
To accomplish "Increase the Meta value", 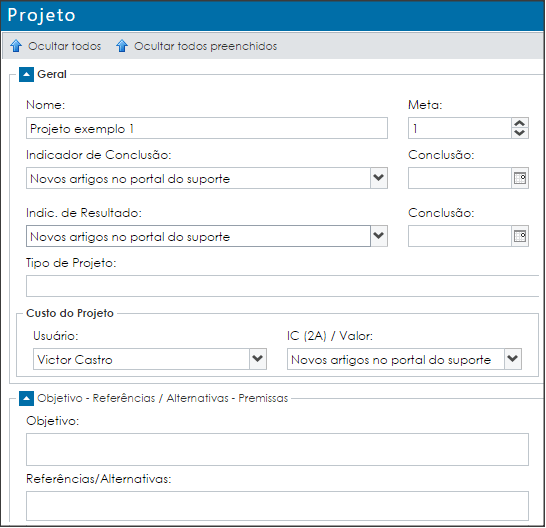I will [x=520, y=123].
